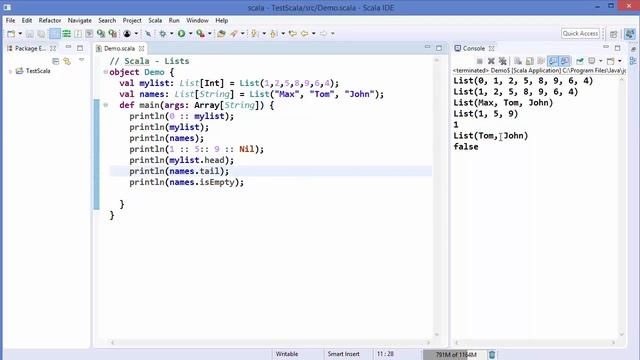640x360 pixels.
Task: Click the Last Edit Location icon
Action: (293, 33)
